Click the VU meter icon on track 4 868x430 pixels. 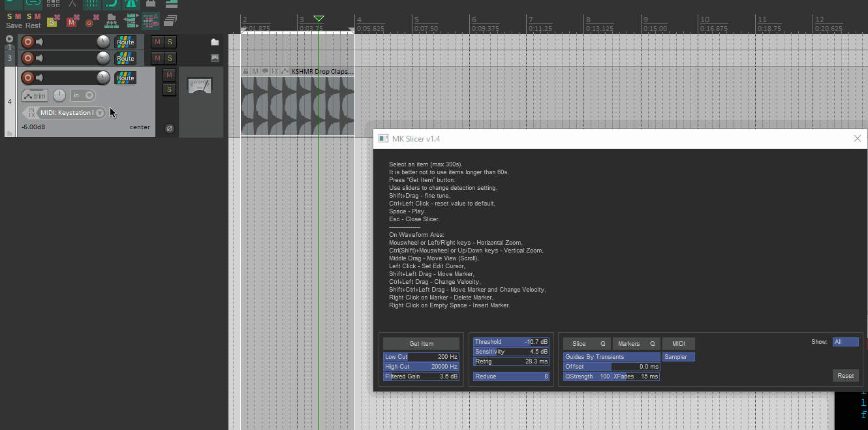pyautogui.click(x=200, y=86)
